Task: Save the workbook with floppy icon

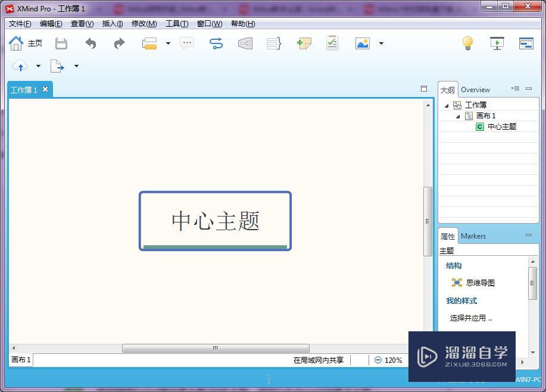Action: 61,44
